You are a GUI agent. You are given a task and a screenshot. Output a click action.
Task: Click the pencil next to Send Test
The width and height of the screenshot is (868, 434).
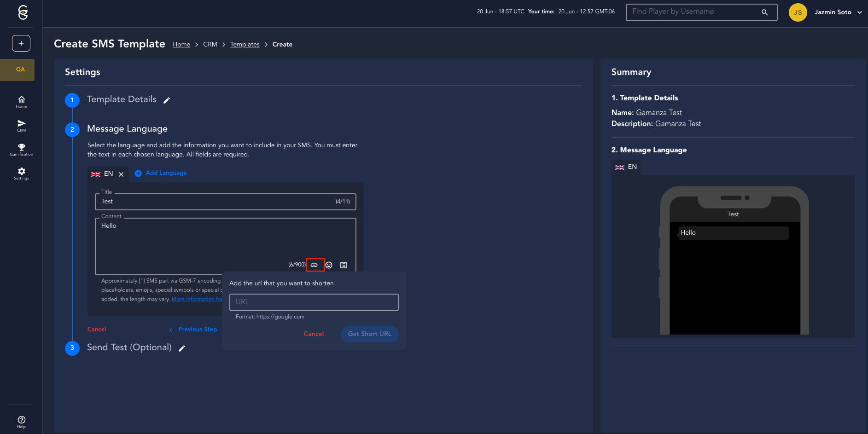(182, 348)
